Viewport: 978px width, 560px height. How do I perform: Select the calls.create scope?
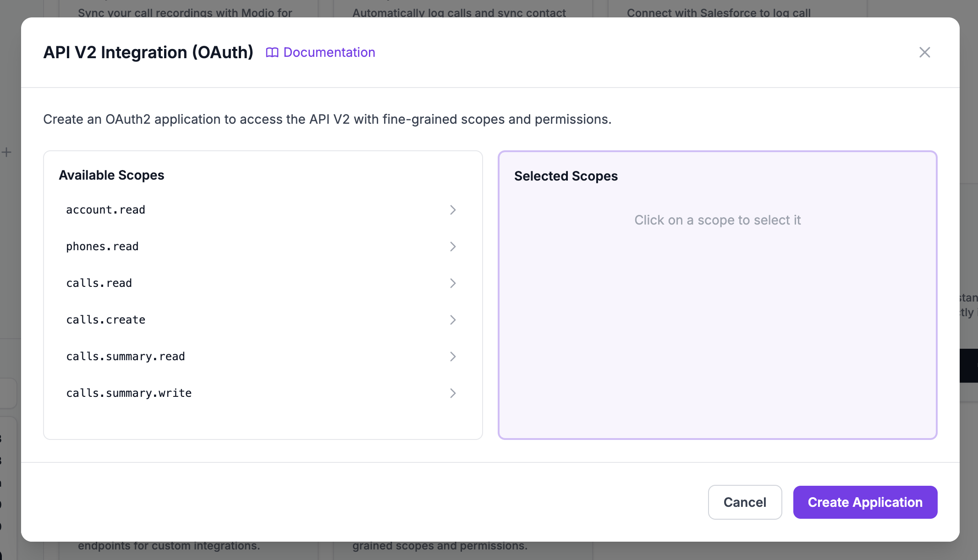[x=105, y=320]
